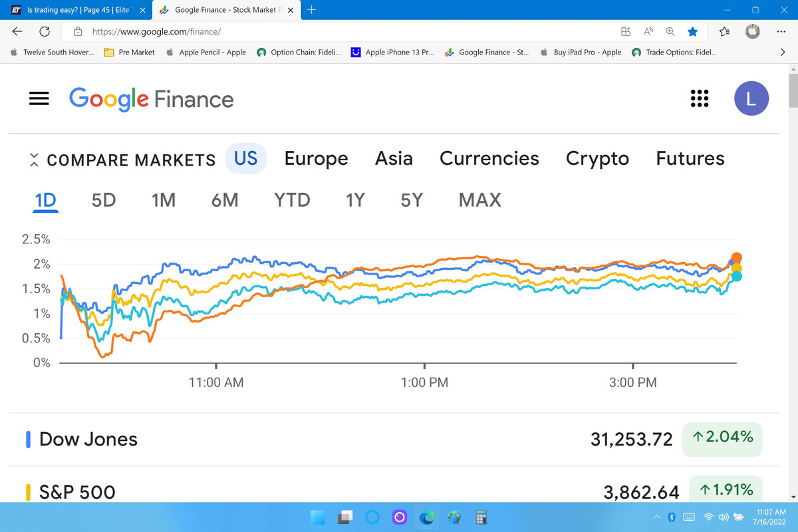Open the 'Apple Pencil - Apple' bookmark
The height and width of the screenshot is (532, 798).
tap(206, 52)
